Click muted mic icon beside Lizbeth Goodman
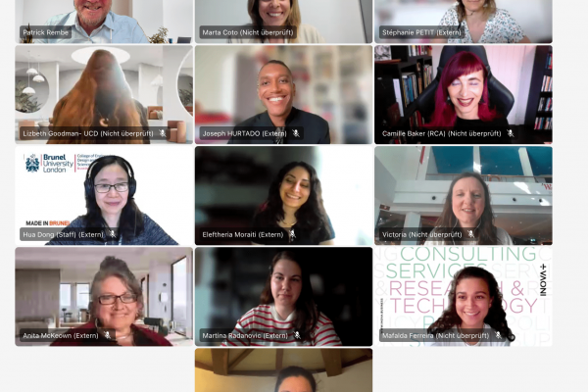The height and width of the screenshot is (392, 588). (x=163, y=133)
